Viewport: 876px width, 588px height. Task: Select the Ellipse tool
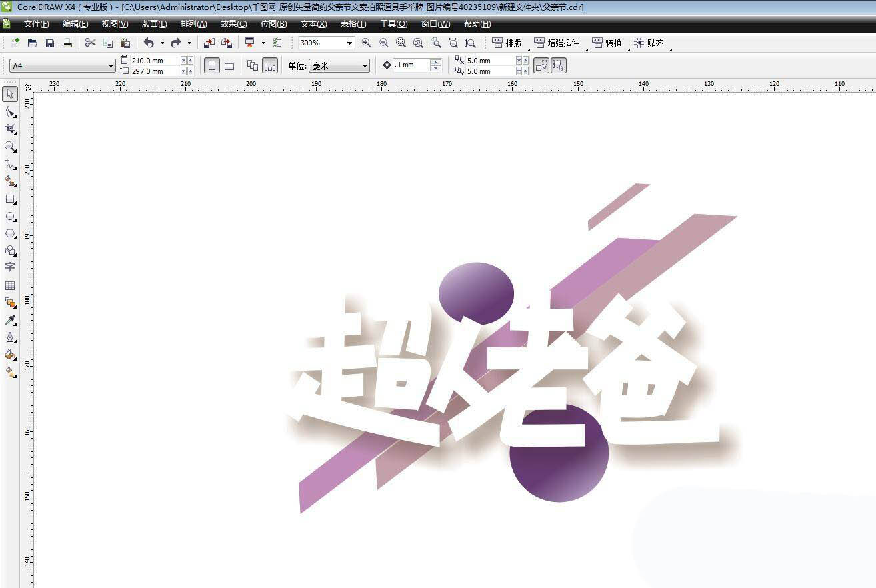pyautogui.click(x=9, y=216)
